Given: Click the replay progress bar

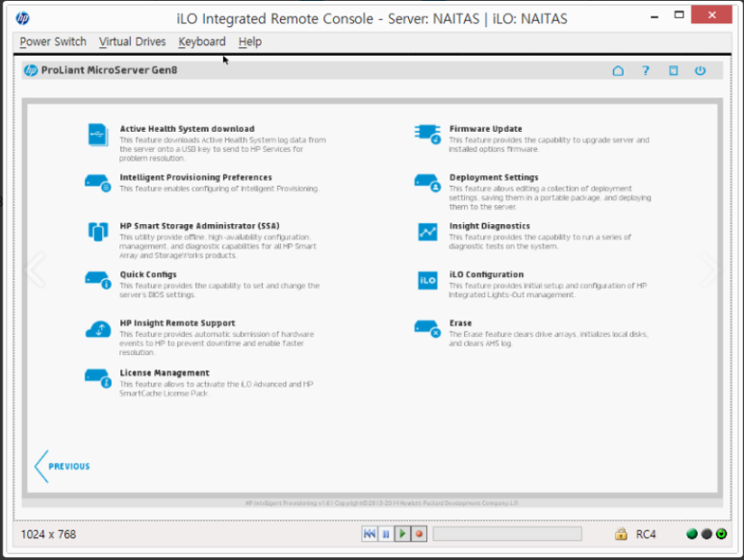Looking at the screenshot, I should 507,534.
